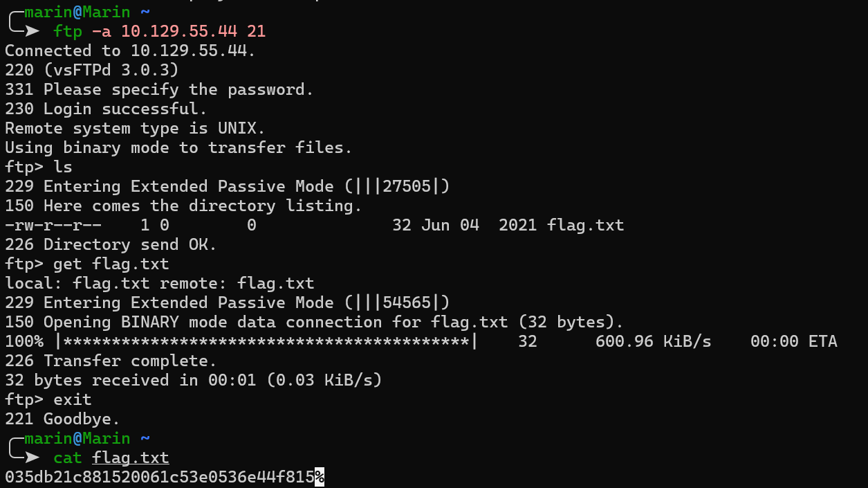Click the -a option in the ftp command
The width and height of the screenshot is (868, 488).
pyautogui.click(x=101, y=31)
